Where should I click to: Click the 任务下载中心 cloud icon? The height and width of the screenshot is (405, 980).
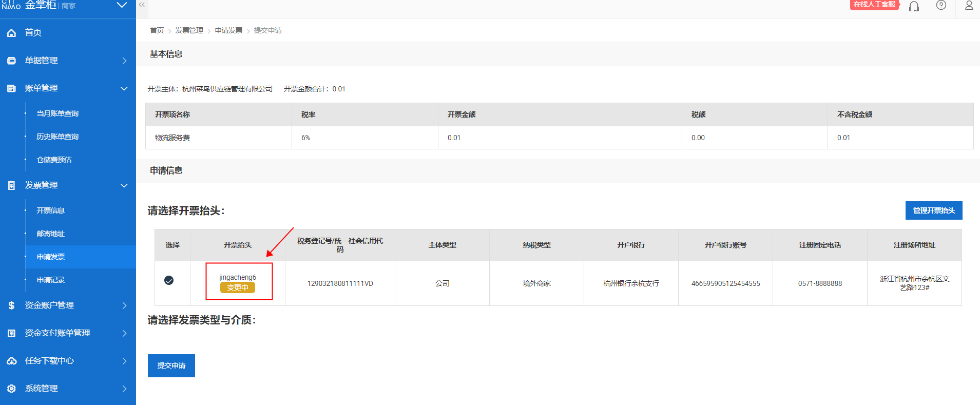(11, 361)
